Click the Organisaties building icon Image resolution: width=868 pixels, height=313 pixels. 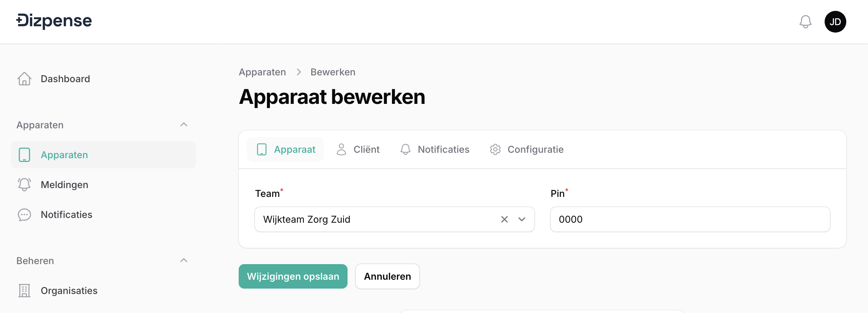pyautogui.click(x=24, y=291)
